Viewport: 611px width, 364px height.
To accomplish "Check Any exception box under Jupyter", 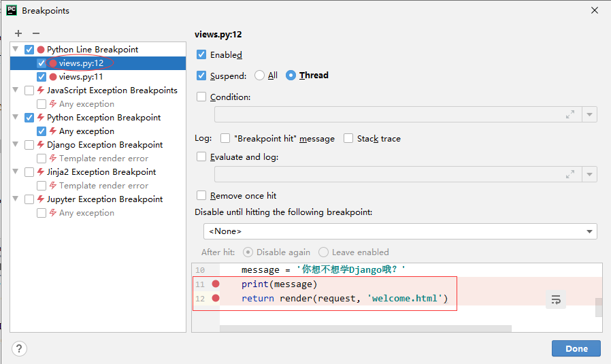I will coord(42,213).
